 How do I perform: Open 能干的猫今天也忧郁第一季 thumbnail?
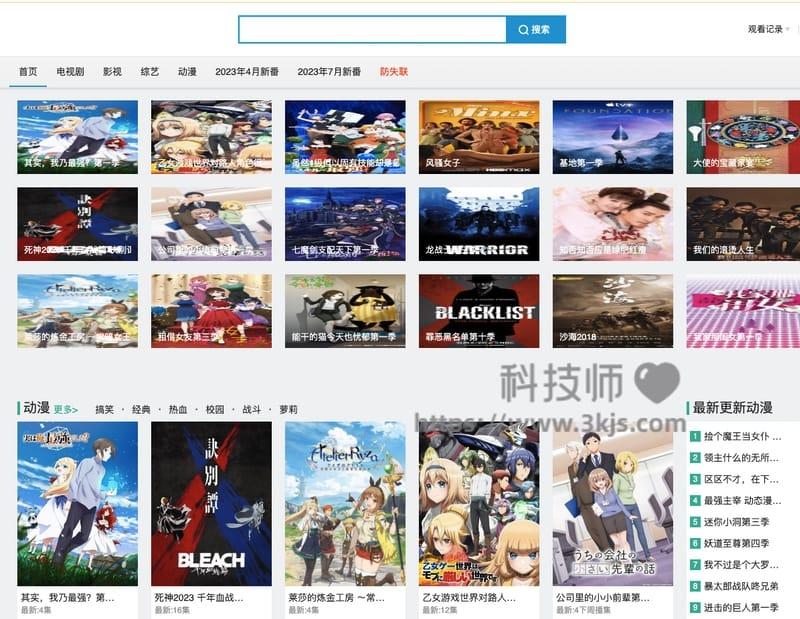345,311
